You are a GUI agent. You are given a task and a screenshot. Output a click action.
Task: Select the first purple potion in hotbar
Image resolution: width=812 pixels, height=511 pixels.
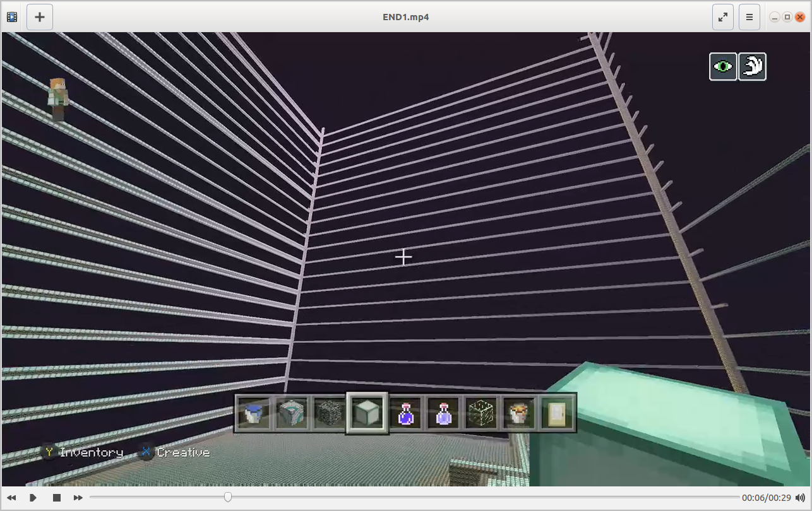click(x=405, y=414)
